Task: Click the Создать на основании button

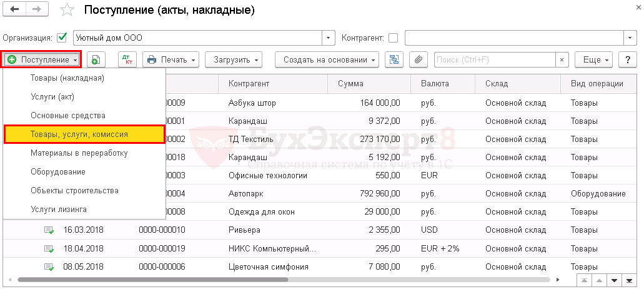Action: click(x=327, y=60)
